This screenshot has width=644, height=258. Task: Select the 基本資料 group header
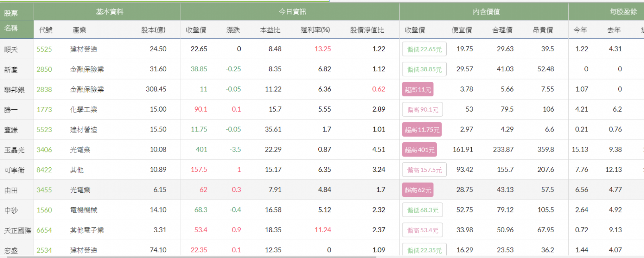(109, 12)
